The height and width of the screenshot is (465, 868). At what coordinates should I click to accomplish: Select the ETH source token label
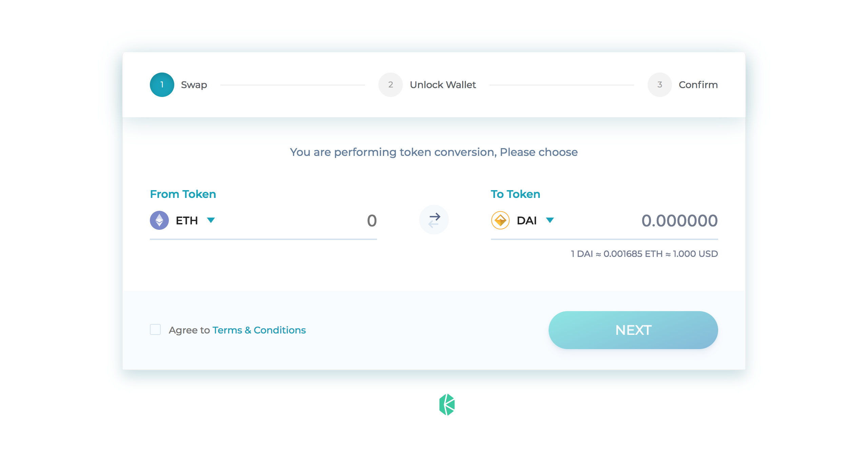186,221
